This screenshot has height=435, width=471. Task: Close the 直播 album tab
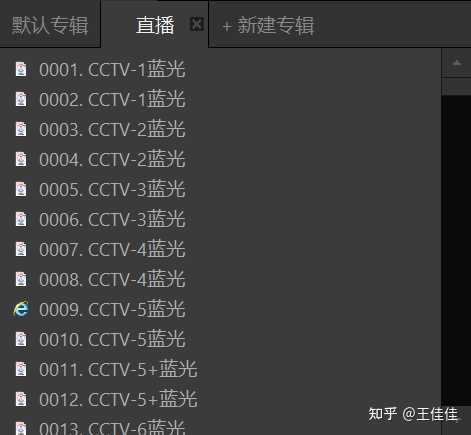tap(197, 24)
